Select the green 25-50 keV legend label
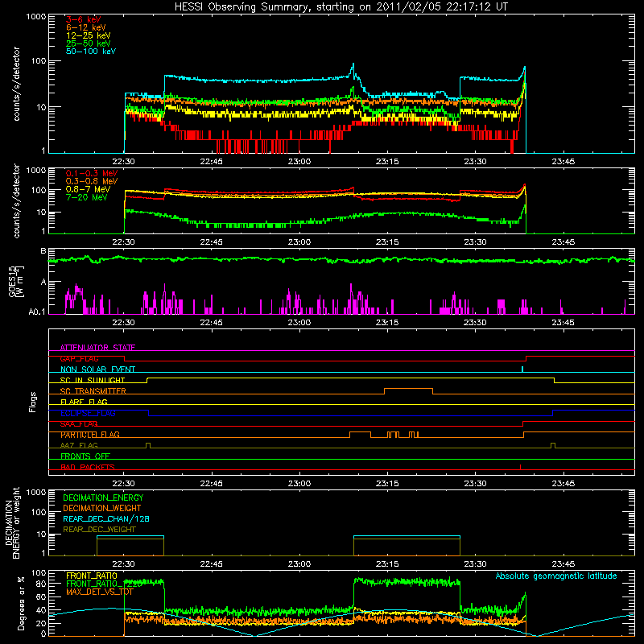 (89, 43)
